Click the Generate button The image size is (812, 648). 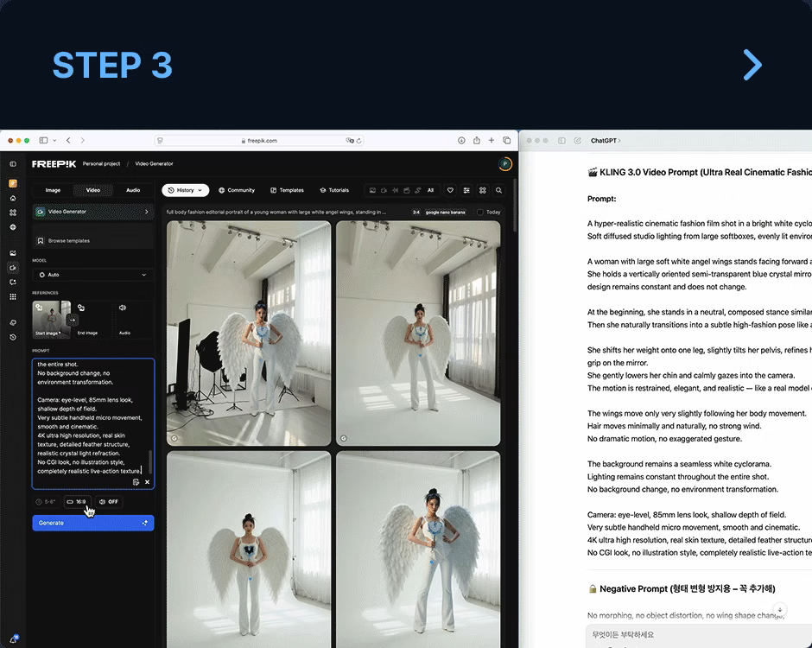(93, 523)
